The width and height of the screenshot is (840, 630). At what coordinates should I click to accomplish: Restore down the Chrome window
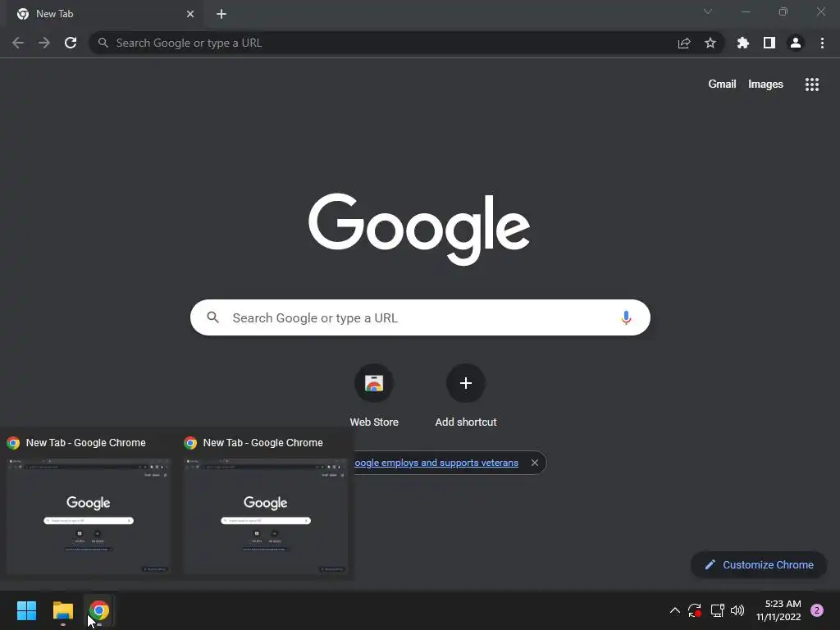(783, 11)
